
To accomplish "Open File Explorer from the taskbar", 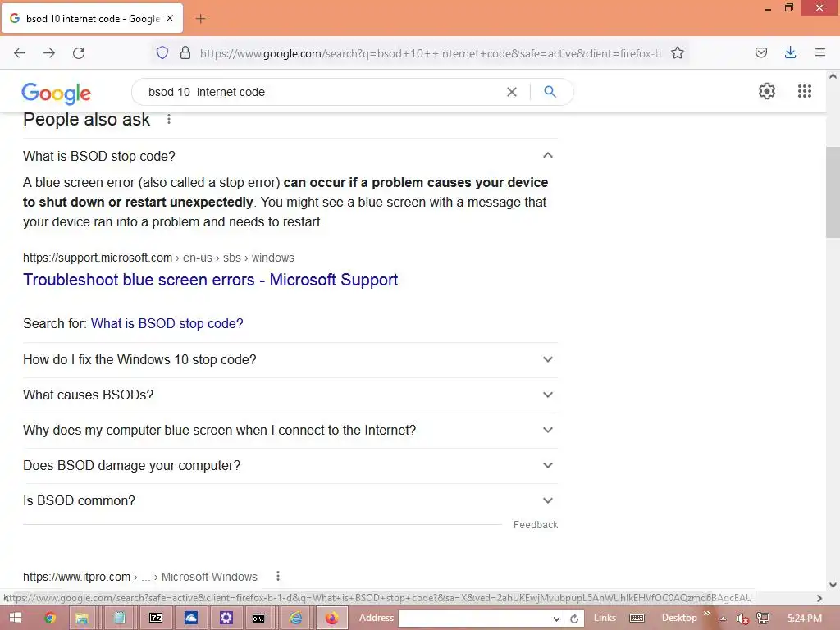I will [81, 618].
